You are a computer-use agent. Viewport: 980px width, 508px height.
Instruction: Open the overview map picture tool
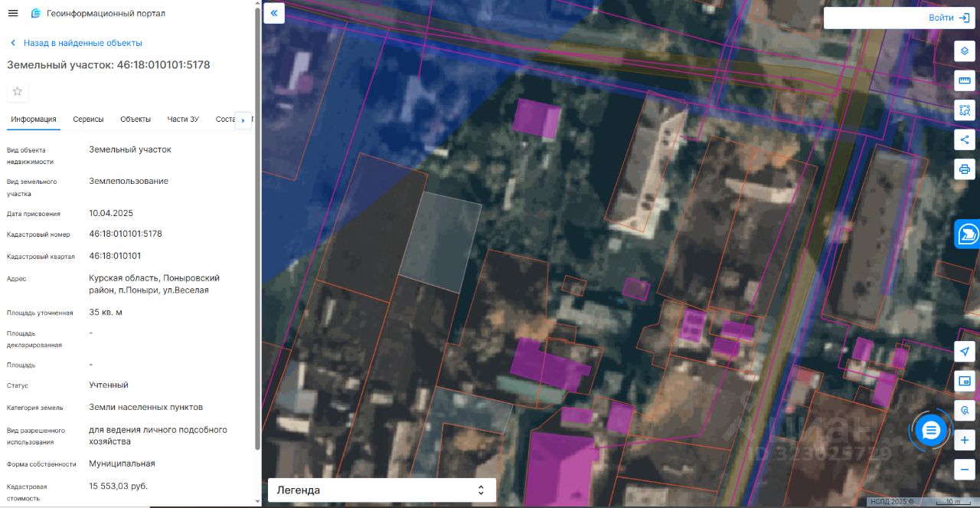pos(965,381)
